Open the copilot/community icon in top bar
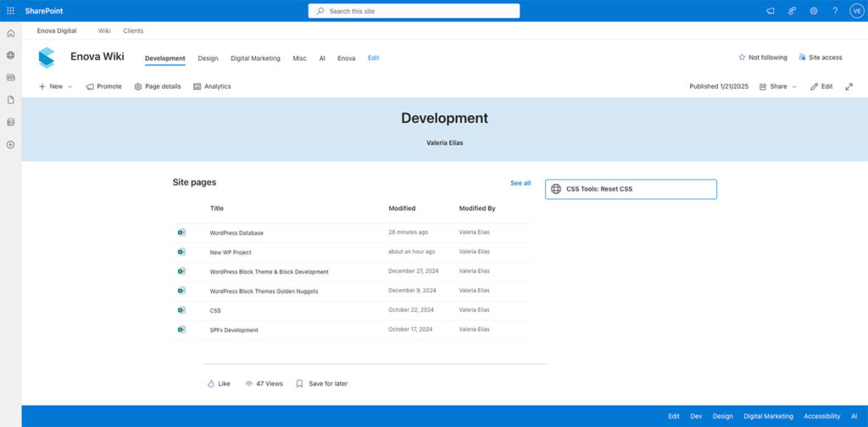The image size is (868, 427). pyautogui.click(x=792, y=10)
